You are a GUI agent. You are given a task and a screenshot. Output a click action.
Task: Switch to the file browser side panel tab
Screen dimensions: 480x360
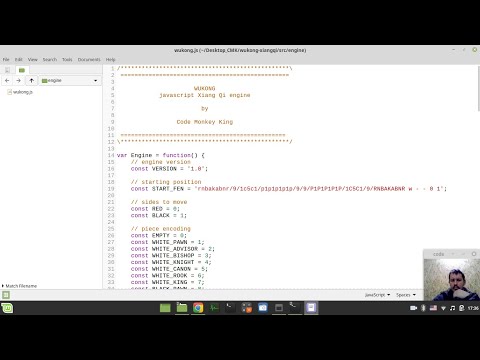[22, 70]
